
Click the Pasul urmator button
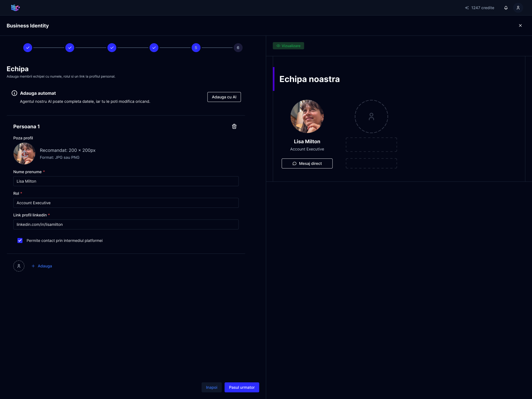[x=242, y=387]
